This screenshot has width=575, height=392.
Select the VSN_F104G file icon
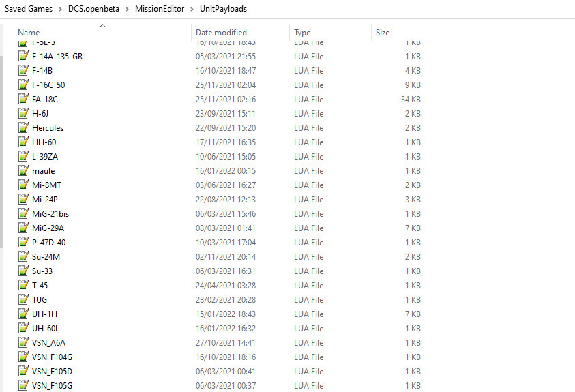[23, 357]
